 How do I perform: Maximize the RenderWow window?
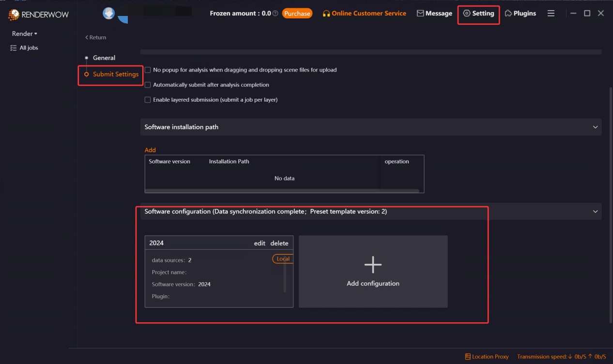coord(587,14)
